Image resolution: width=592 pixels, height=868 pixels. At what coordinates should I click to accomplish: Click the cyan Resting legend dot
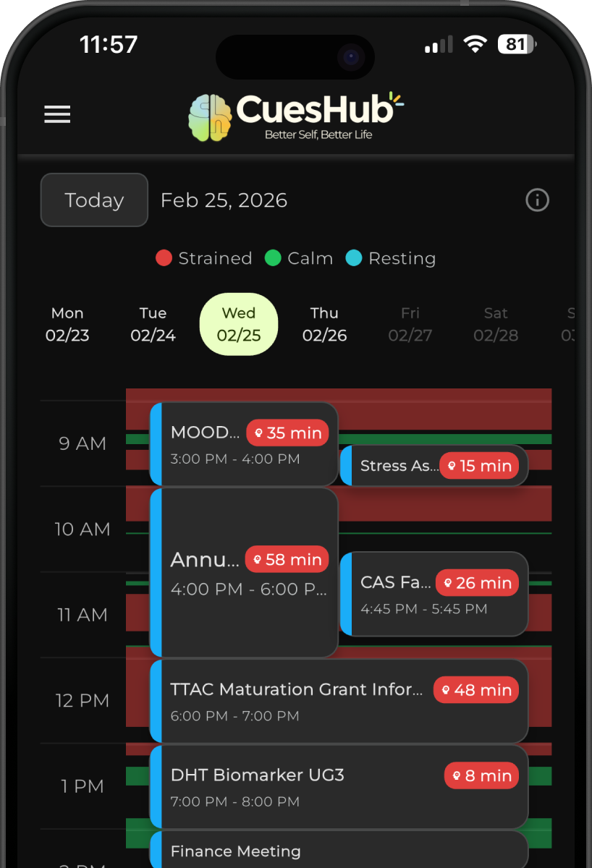coord(354,258)
